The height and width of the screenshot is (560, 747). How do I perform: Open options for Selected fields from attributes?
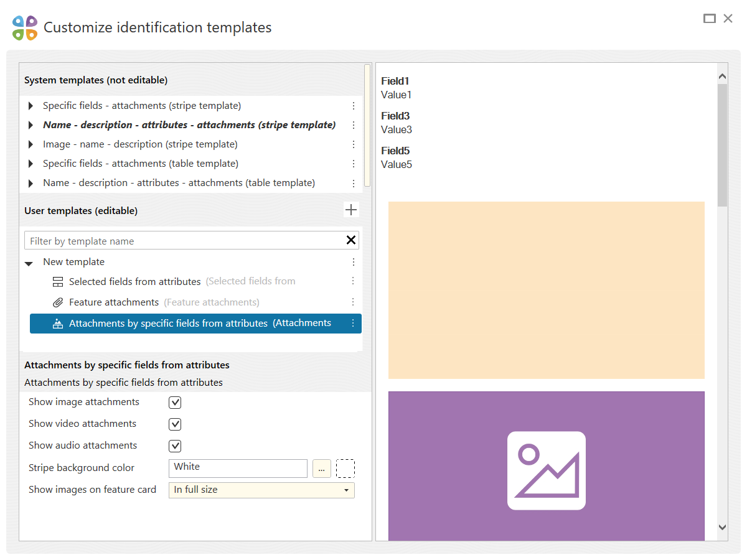pos(353,281)
